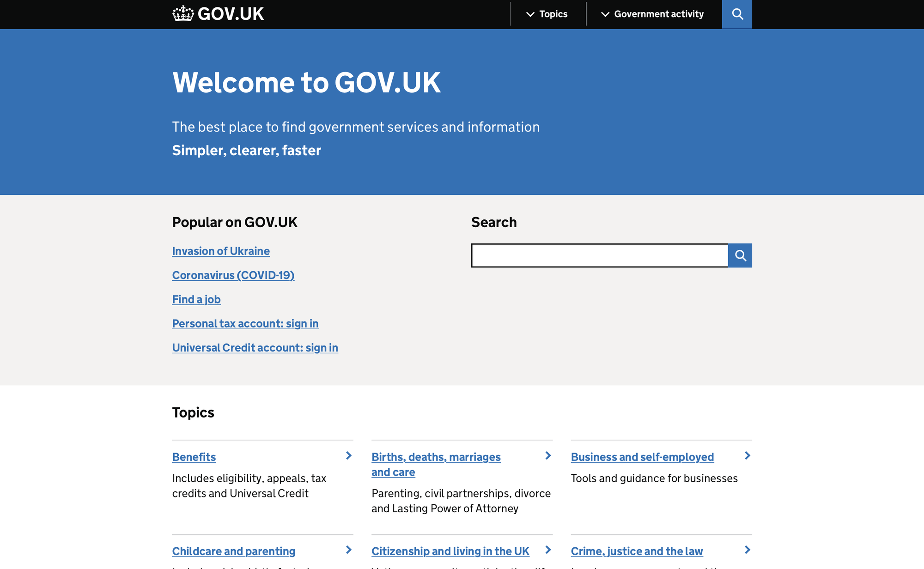Open Citizenship and living in the UK

[450, 551]
